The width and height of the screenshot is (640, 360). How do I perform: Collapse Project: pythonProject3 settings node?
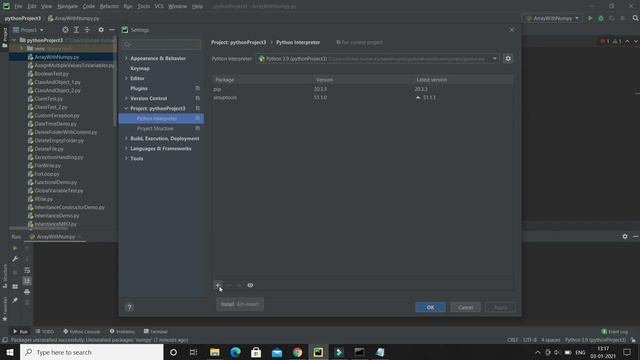coord(126,108)
